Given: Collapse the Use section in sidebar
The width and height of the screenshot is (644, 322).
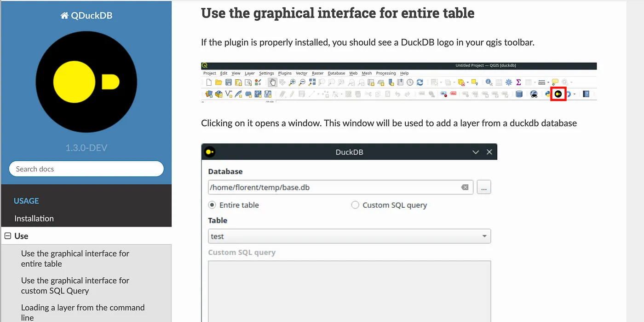Looking at the screenshot, I should pos(8,236).
